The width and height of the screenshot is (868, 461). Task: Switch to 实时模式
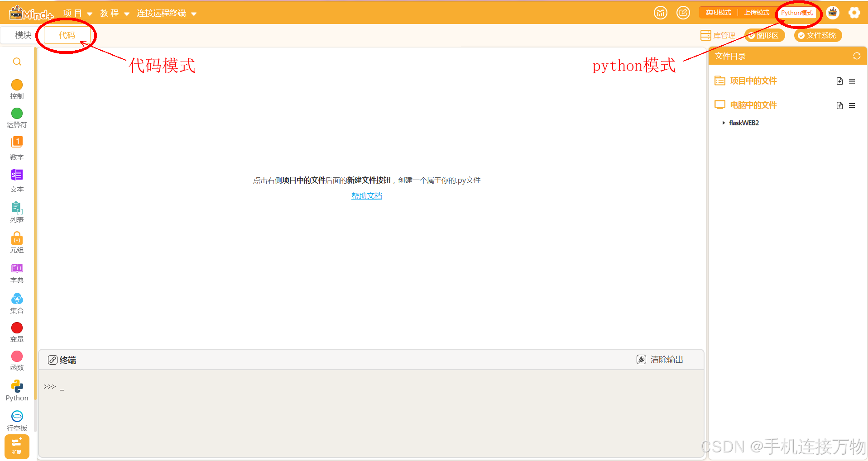click(x=718, y=13)
